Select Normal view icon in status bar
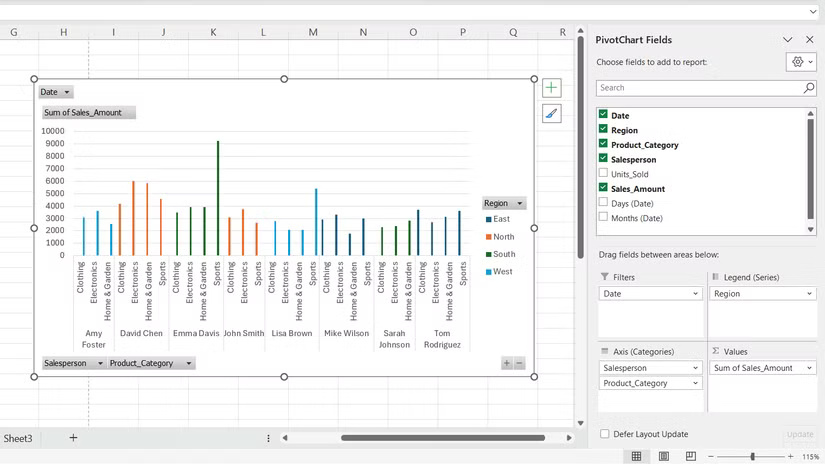 pyautogui.click(x=636, y=457)
